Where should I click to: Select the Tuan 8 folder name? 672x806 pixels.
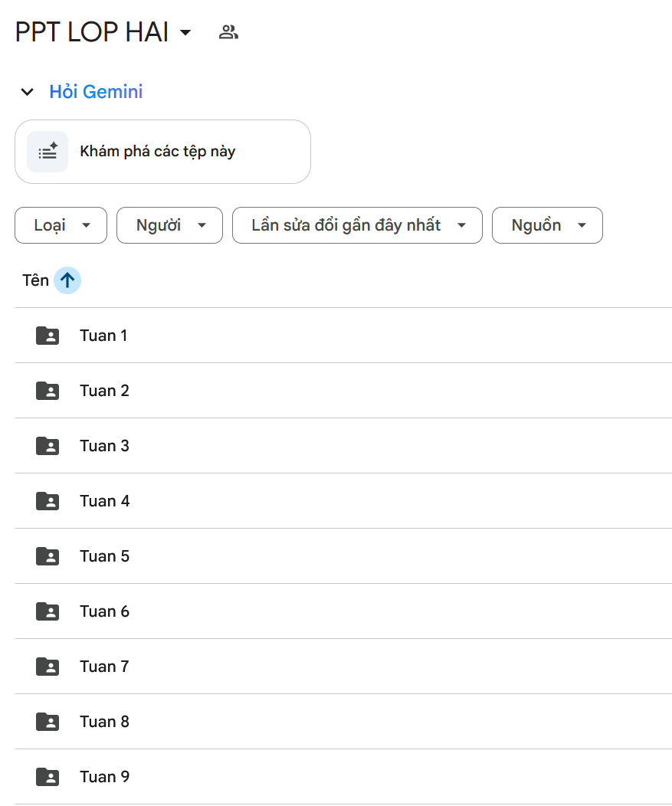[104, 722]
